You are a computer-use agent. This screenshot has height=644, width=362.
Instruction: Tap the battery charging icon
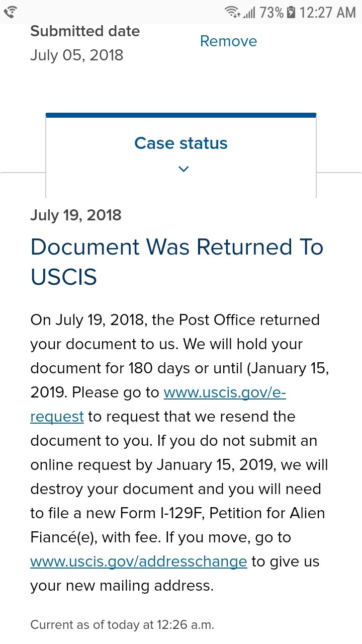point(291,12)
